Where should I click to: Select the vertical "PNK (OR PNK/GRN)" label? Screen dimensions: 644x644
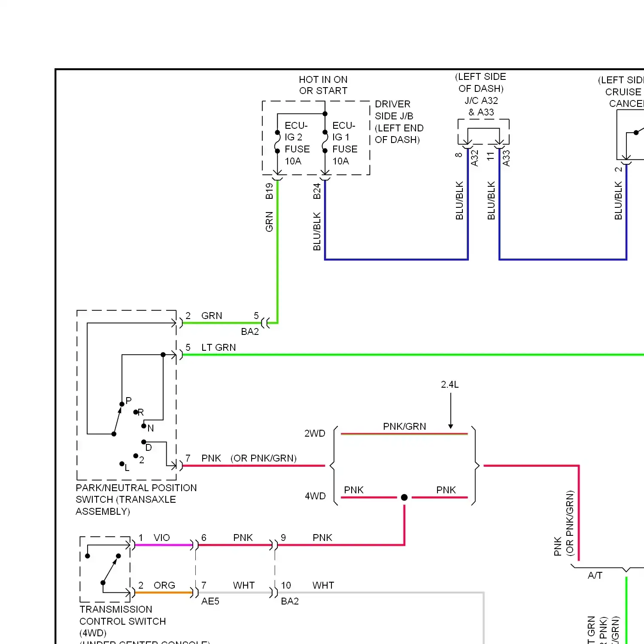[564, 523]
